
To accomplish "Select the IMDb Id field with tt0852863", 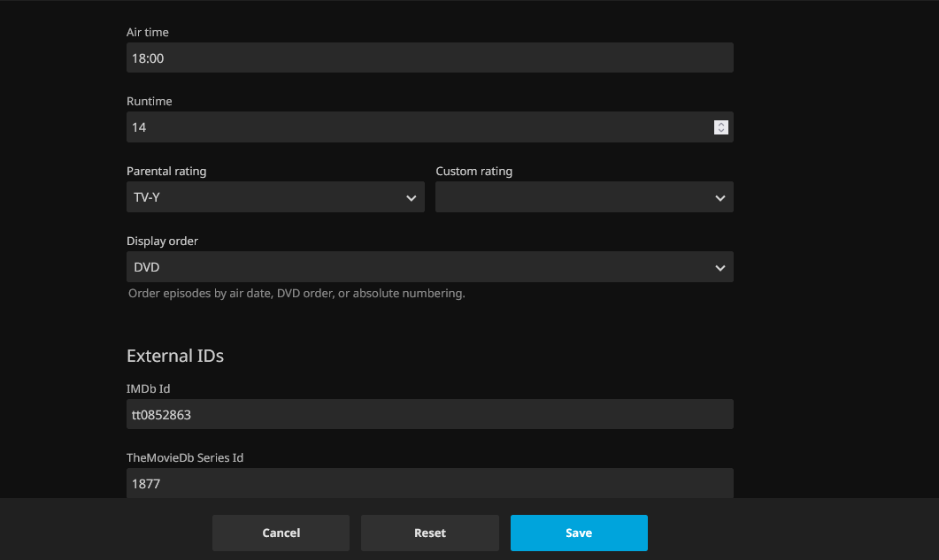I will [429, 414].
